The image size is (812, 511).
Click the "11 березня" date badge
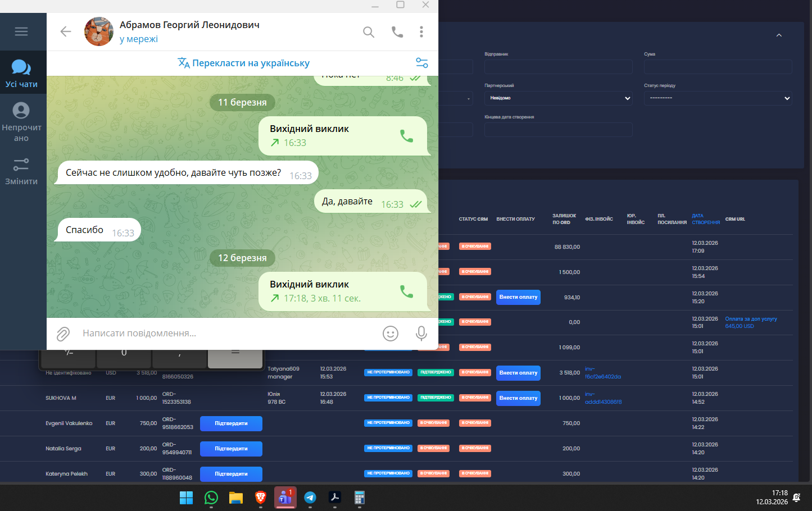[x=242, y=102]
